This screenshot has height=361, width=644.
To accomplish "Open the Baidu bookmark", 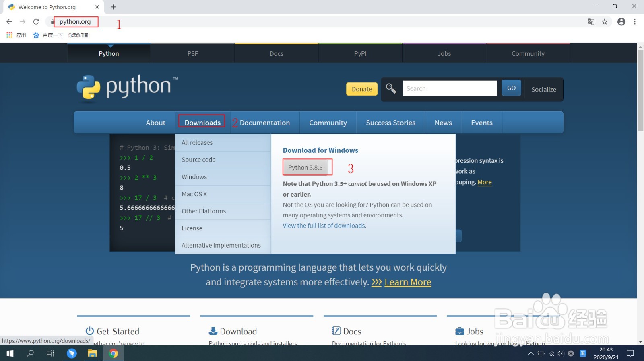I will [60, 35].
